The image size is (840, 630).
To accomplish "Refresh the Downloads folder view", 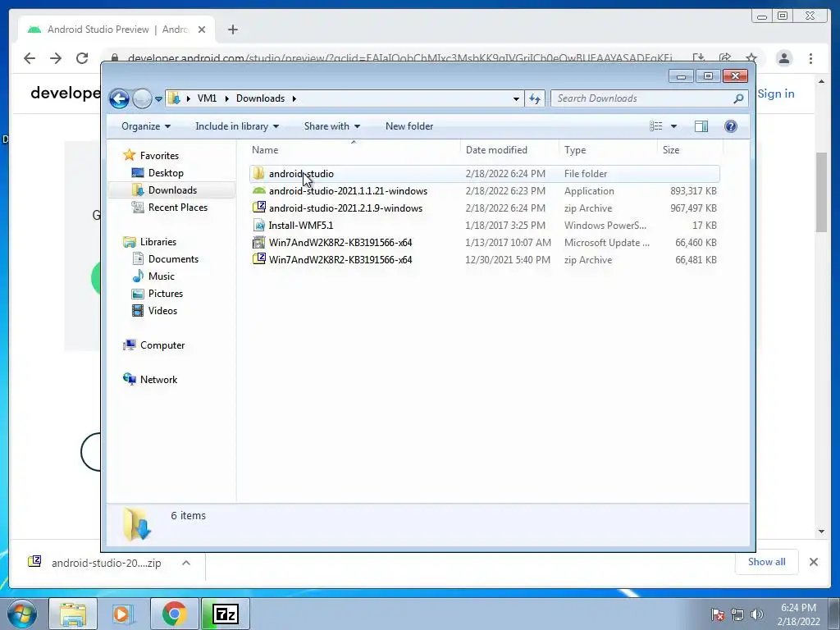I will pyautogui.click(x=535, y=98).
